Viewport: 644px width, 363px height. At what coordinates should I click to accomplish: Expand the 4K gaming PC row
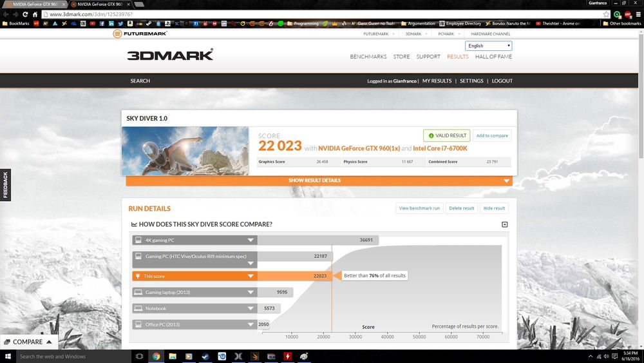pos(251,240)
